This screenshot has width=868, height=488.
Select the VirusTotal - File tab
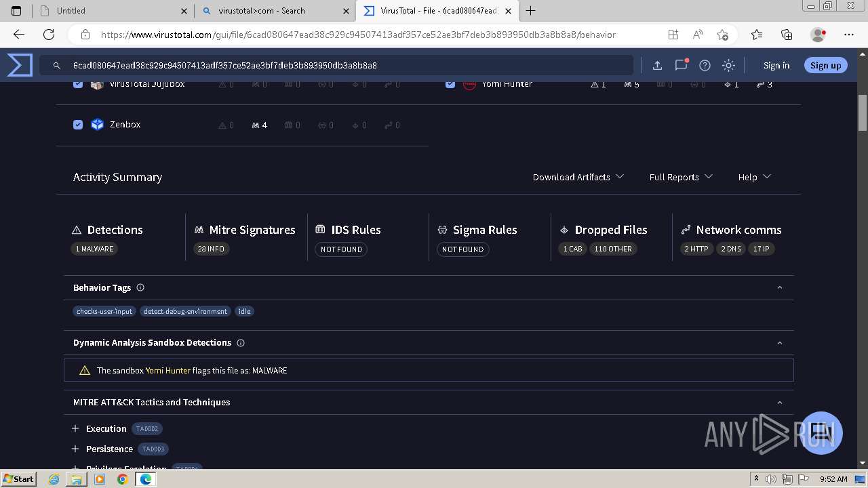[x=437, y=11]
